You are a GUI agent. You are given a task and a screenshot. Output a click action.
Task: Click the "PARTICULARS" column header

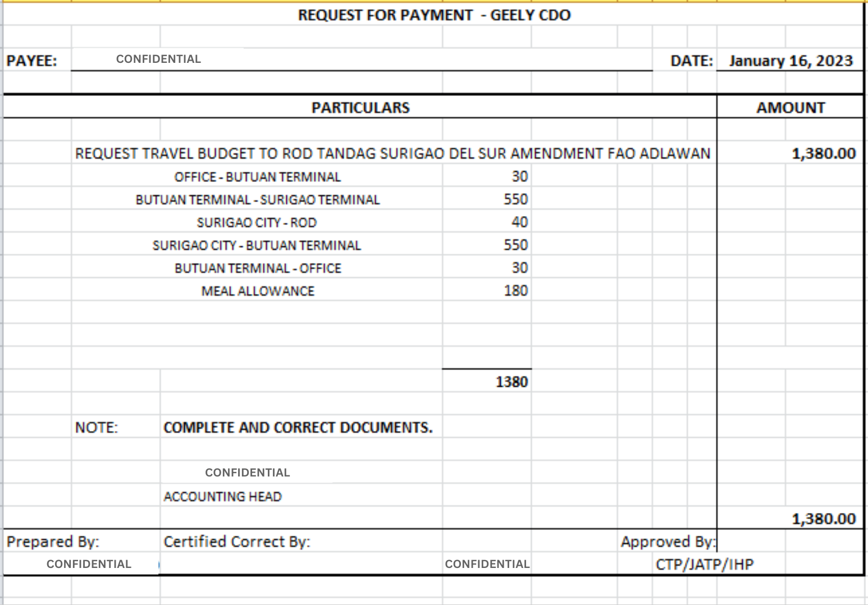360,107
